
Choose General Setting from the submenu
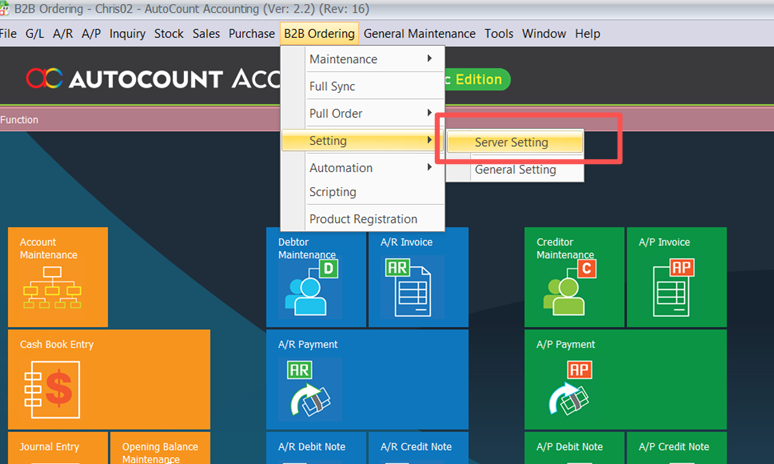[x=515, y=169]
